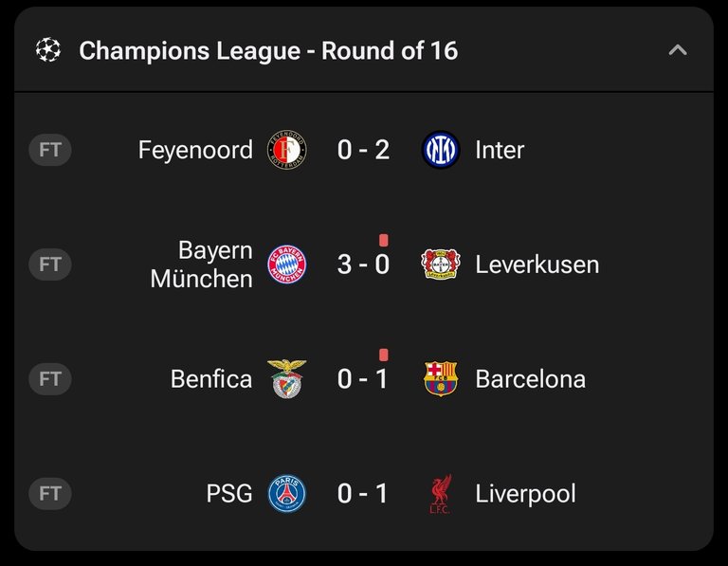The width and height of the screenshot is (728, 566).
Task: Open the PSG 0 - 1 Liverpool score
Action: coord(363,493)
